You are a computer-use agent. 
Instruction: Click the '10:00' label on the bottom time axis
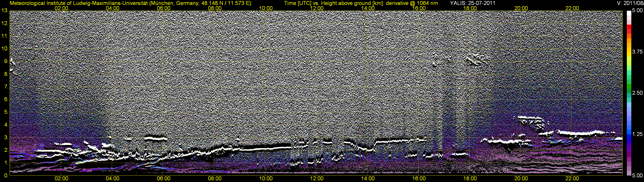266,179
